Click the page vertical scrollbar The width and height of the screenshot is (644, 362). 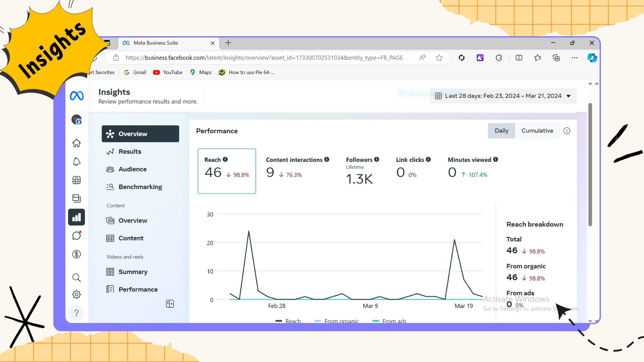[590, 164]
